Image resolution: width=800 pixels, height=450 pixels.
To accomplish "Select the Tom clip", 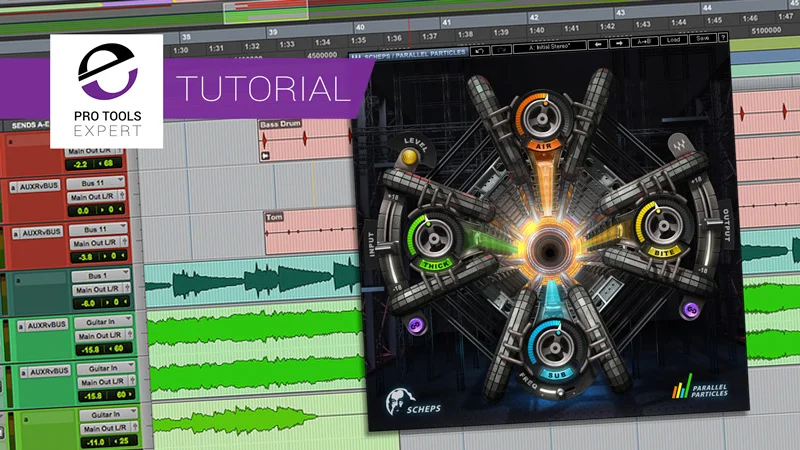I will pos(309,233).
